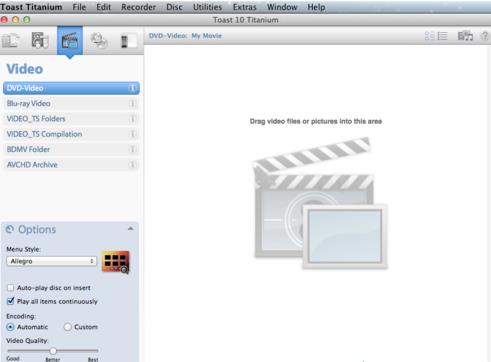Enable Auto-play disc on insert

[11, 288]
